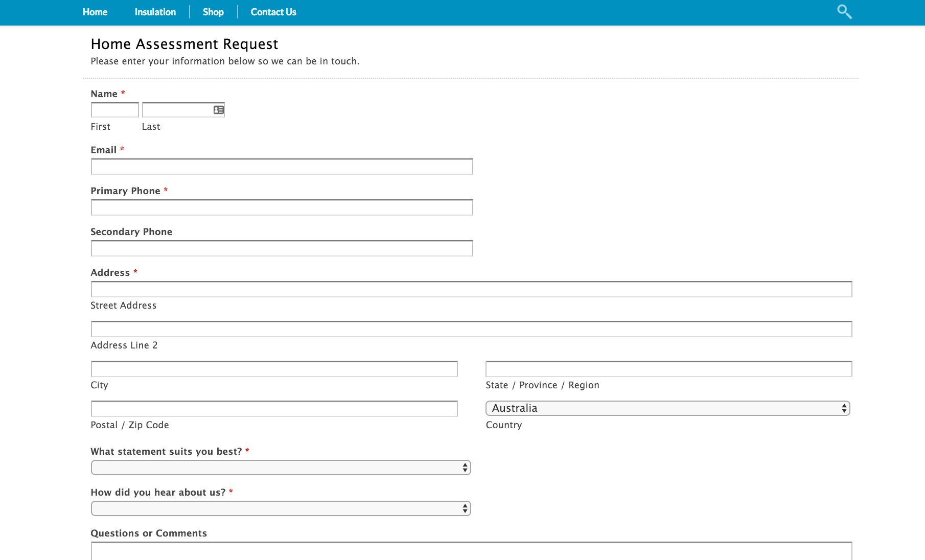
Task: Click the contact autofill icon in Last name
Action: pyautogui.click(x=219, y=110)
